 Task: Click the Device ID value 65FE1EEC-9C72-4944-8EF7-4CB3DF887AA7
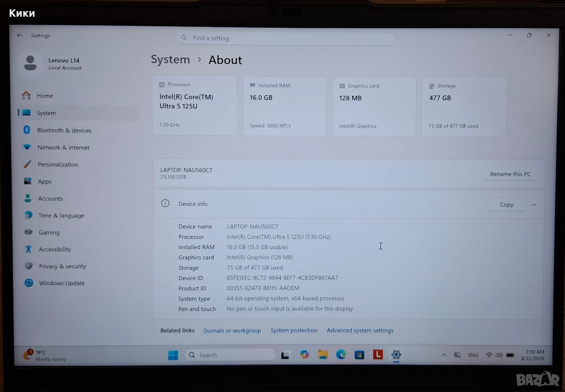tap(282, 278)
